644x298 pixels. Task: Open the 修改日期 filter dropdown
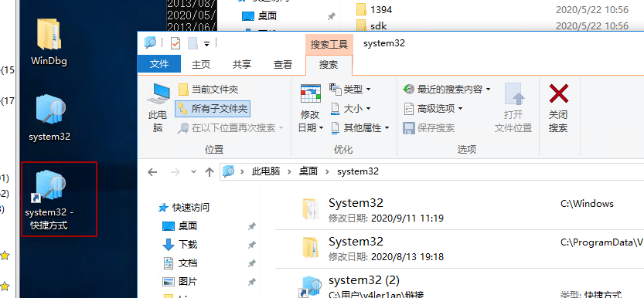[x=310, y=108]
